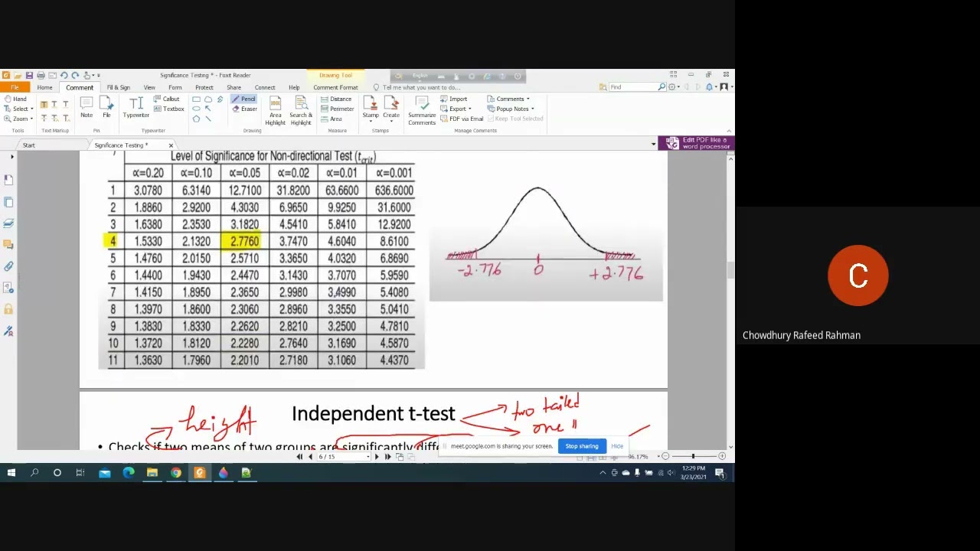980x551 pixels.
Task: Click zoom in plus button
Action: (x=721, y=457)
